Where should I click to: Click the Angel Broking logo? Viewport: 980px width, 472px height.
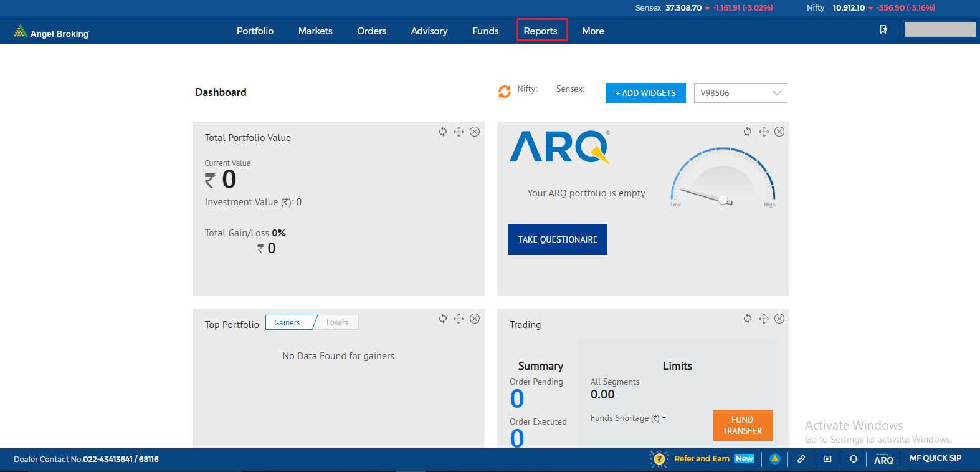[52, 31]
